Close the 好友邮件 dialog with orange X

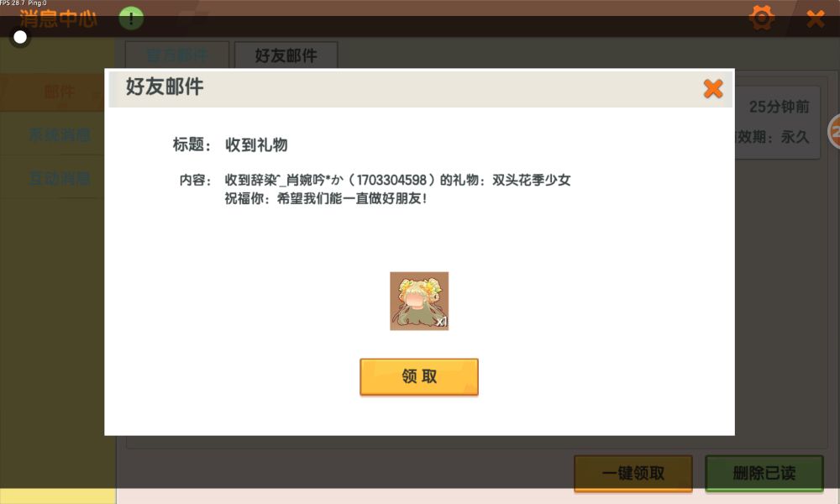[713, 89]
